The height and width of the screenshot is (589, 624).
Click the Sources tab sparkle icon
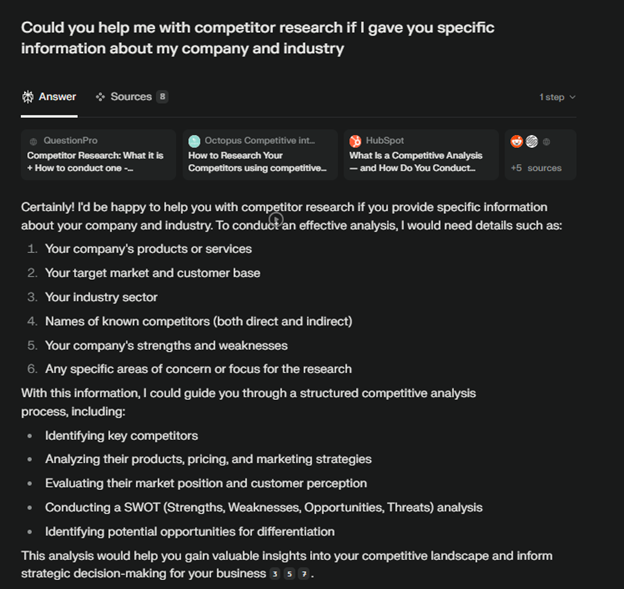point(100,97)
